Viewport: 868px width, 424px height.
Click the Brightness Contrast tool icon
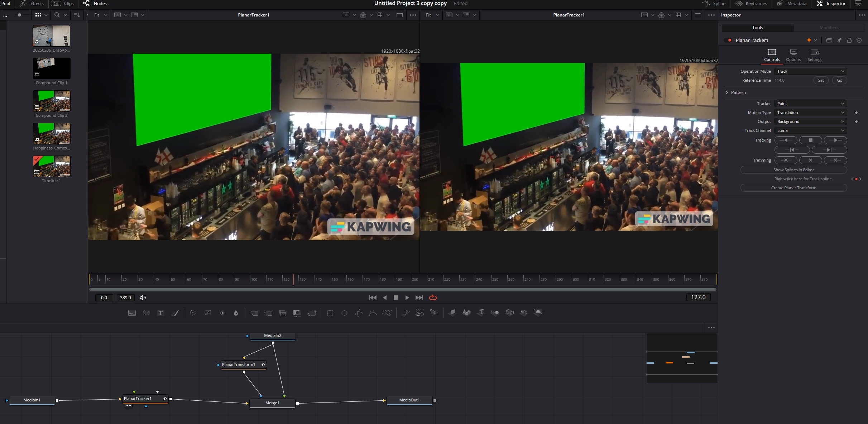coord(222,313)
